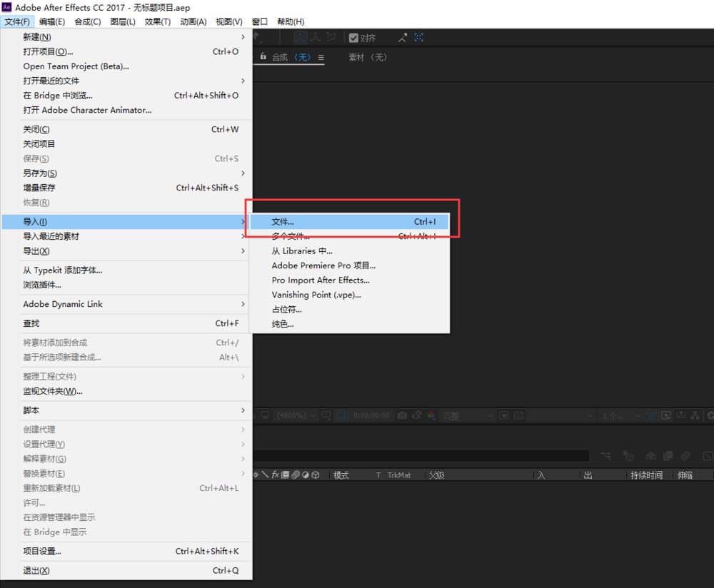
Task: Choose 从 Libraries 中... import option
Action: (349, 250)
